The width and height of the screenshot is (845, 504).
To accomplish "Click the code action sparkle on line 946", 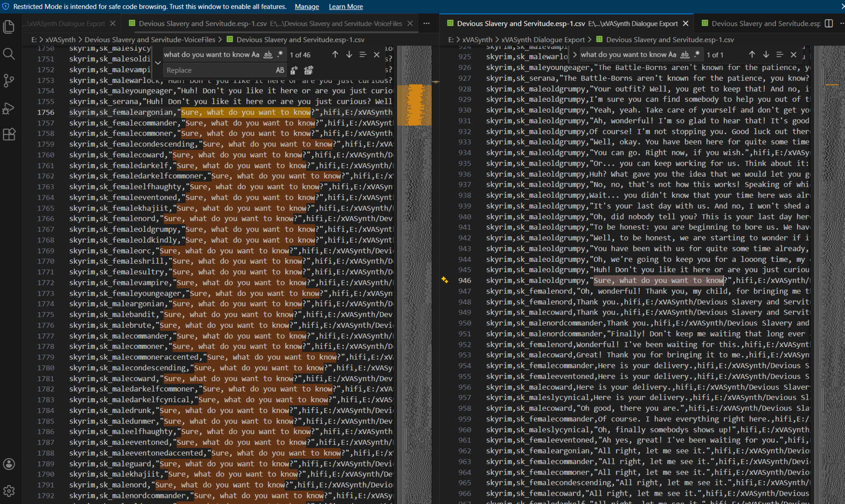I will pyautogui.click(x=445, y=280).
